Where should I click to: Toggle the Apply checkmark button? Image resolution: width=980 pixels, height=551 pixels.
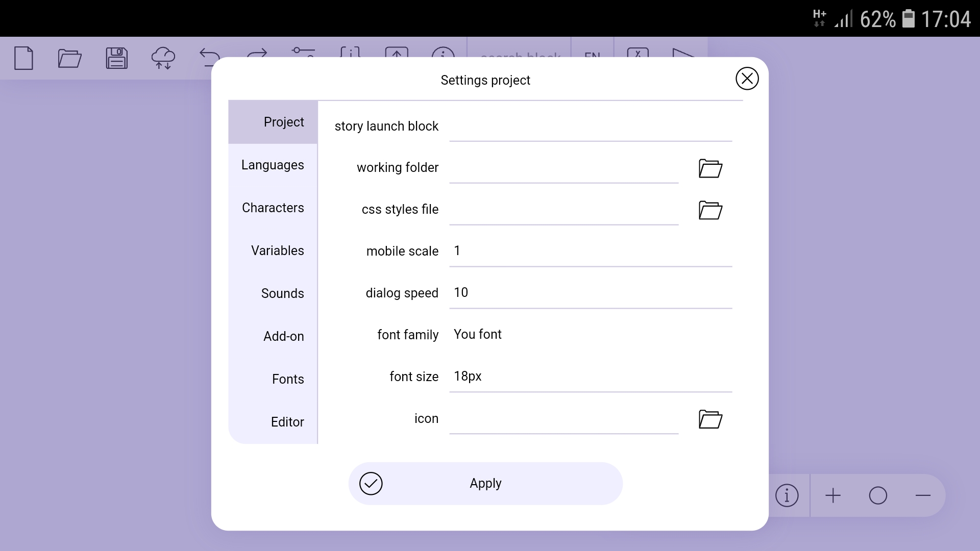coord(371,483)
